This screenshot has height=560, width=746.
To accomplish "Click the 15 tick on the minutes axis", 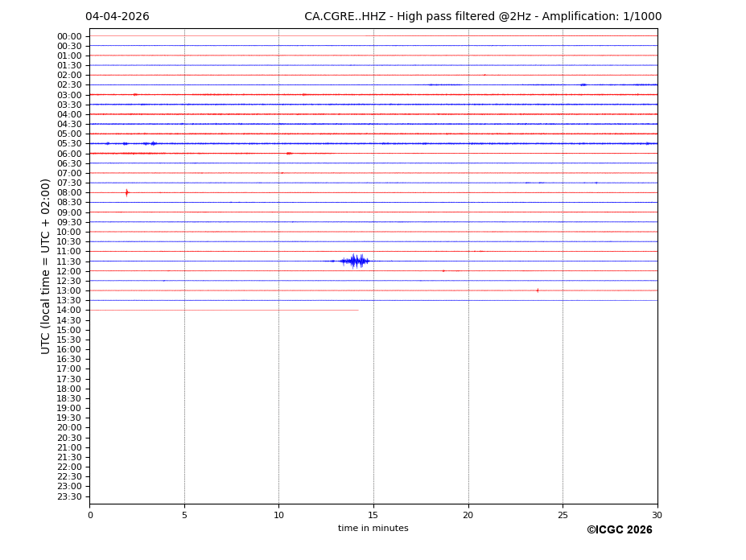I will (373, 515).
